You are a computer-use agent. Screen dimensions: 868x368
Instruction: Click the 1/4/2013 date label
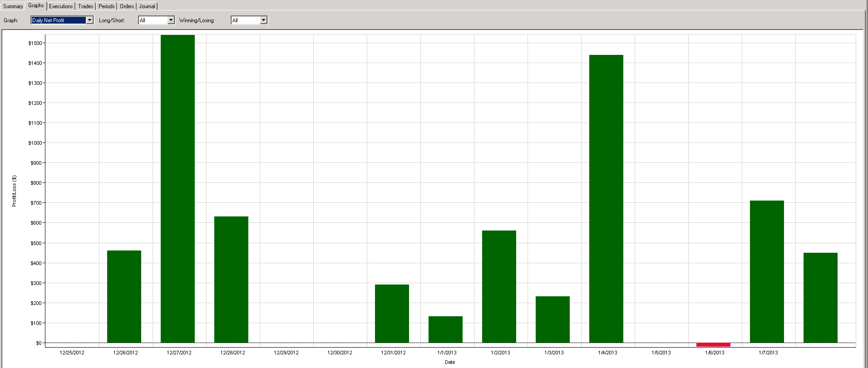point(607,353)
